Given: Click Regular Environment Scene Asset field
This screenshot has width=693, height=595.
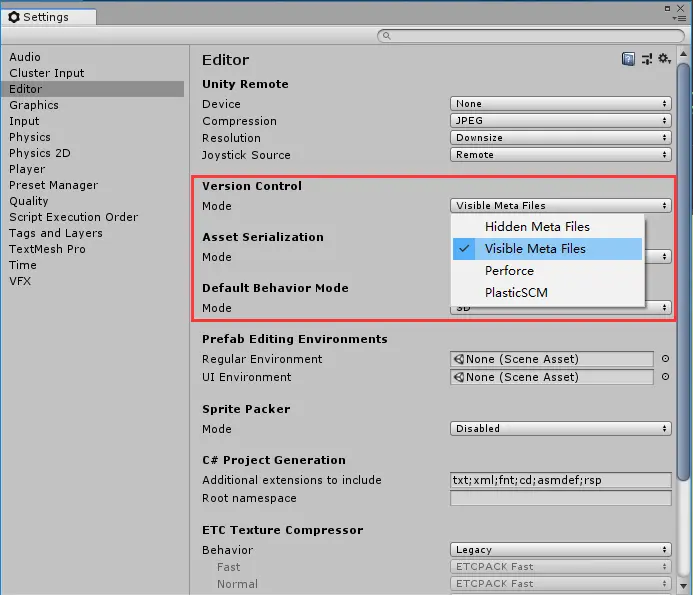Looking at the screenshot, I should tap(552, 359).
